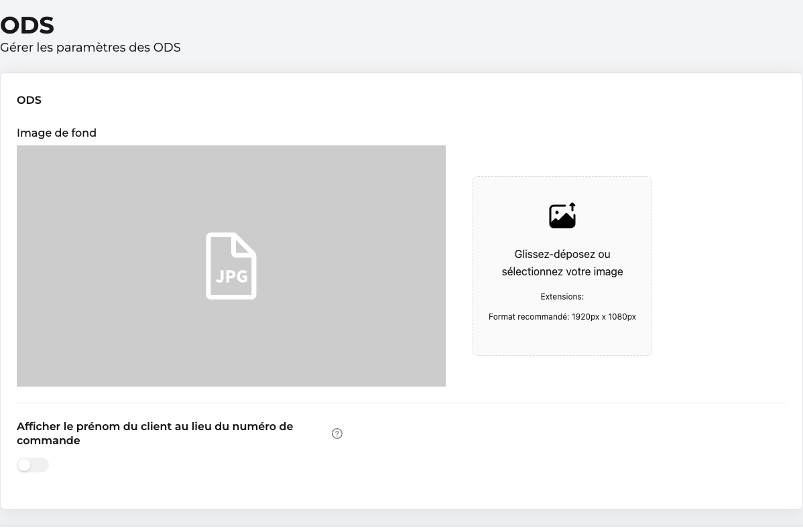803x532 pixels.
Task: Enable showing client first name instead of order number
Action: [33, 465]
